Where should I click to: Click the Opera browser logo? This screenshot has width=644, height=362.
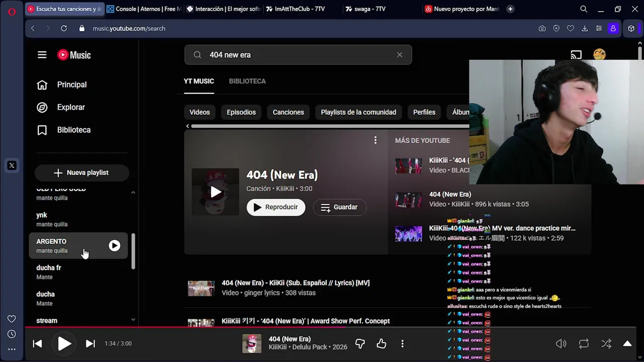[x=12, y=12]
